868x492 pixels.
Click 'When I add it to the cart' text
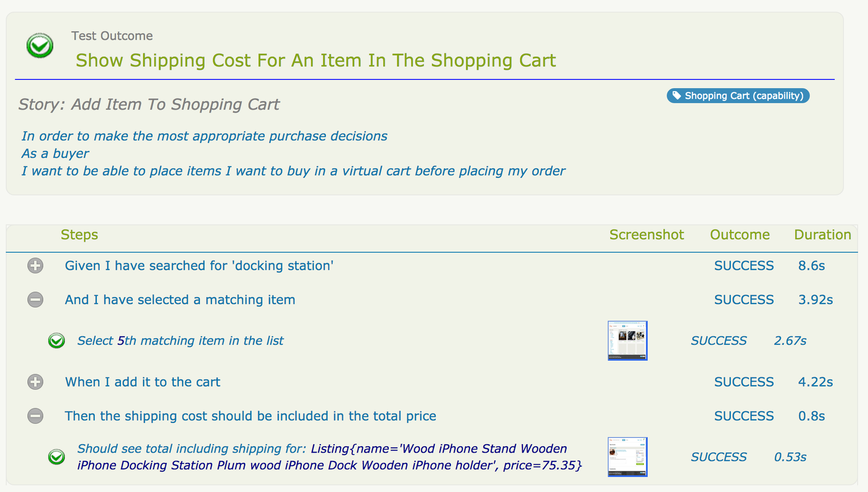click(142, 382)
